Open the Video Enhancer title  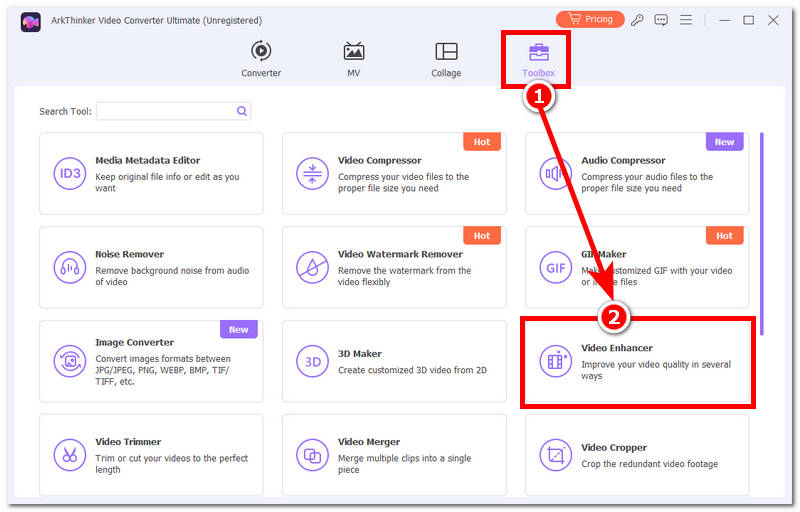[617, 348]
